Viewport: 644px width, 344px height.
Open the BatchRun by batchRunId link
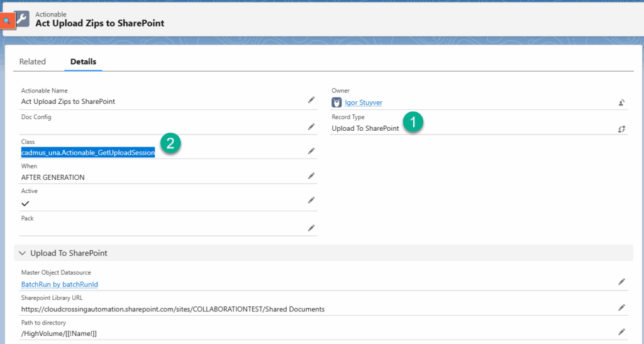point(59,284)
